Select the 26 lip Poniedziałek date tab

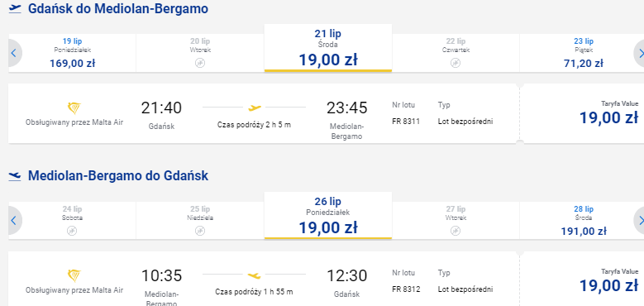(327, 216)
